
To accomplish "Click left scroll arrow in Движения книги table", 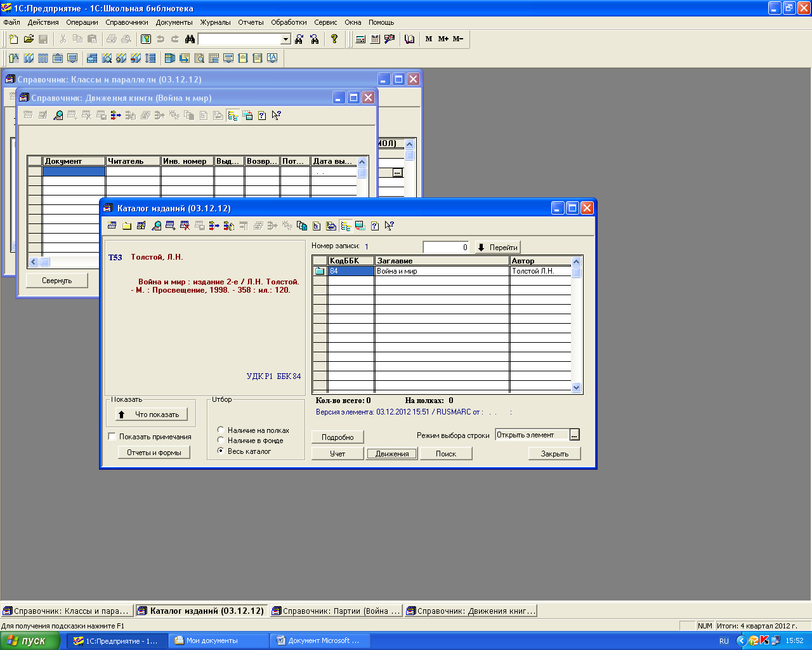I will [34, 262].
